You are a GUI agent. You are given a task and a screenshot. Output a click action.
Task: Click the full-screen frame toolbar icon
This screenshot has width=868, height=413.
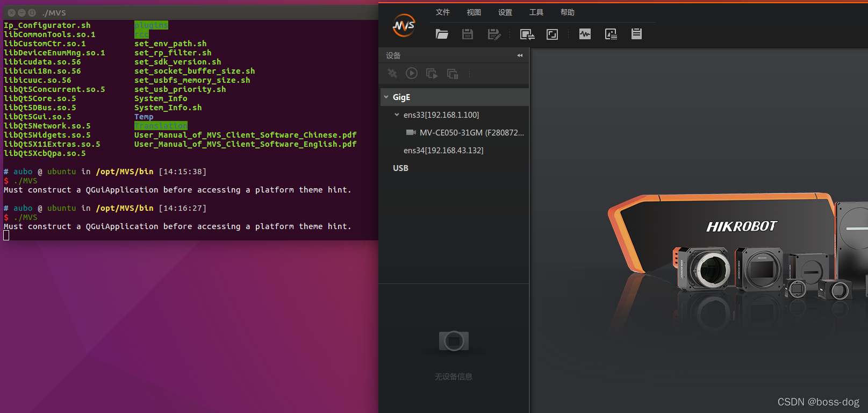[x=552, y=34]
